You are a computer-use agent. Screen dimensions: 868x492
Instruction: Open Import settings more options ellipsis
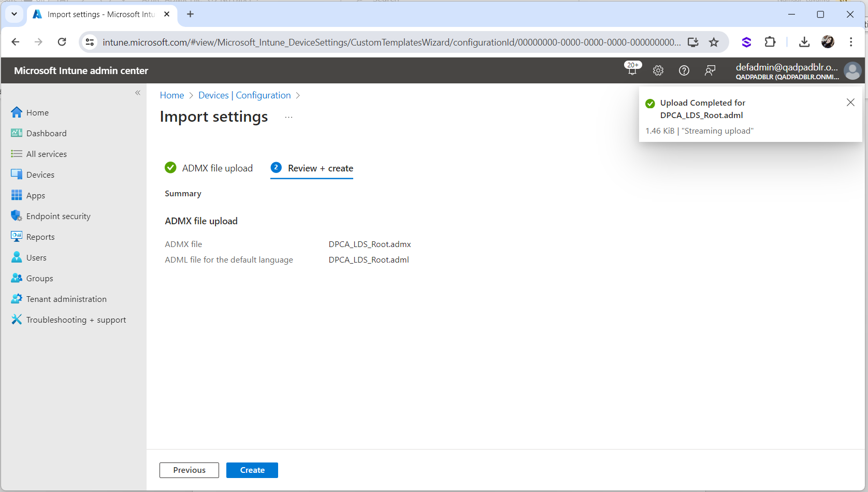[x=288, y=118]
